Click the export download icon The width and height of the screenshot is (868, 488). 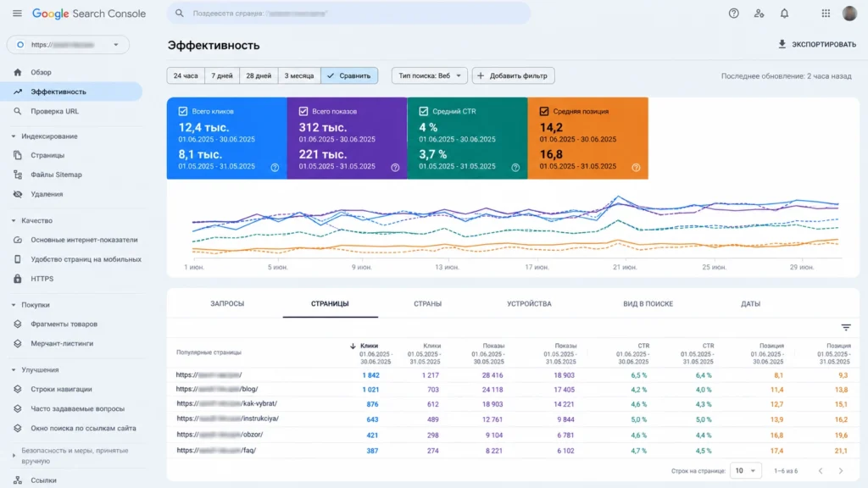pos(782,44)
